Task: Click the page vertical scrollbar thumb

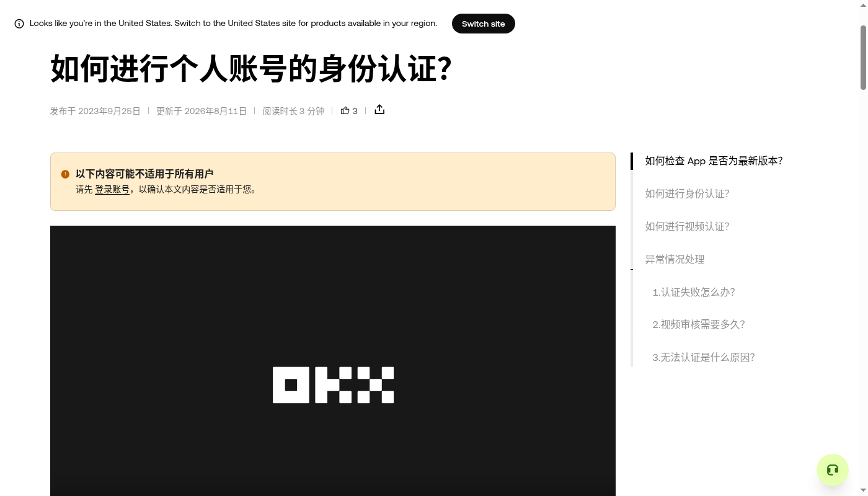Action: click(863, 58)
